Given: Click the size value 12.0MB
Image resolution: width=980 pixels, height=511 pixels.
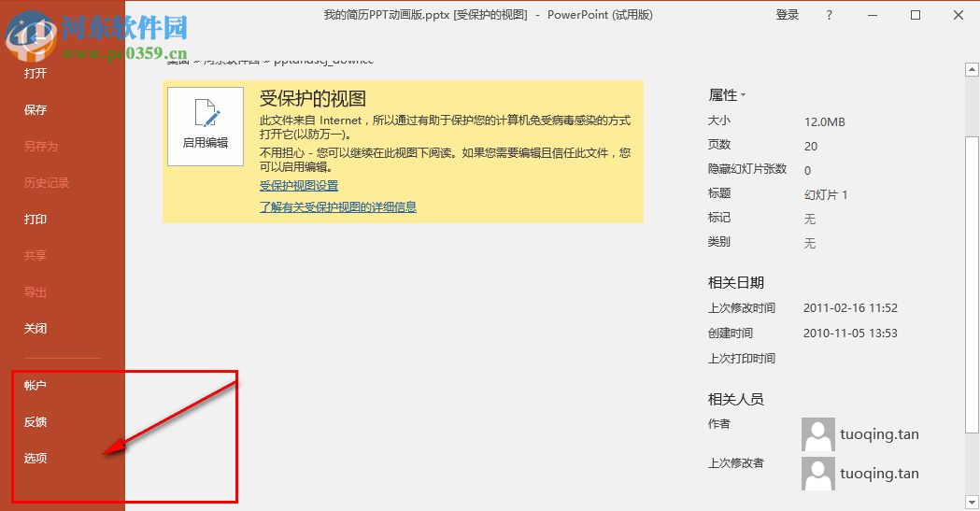Looking at the screenshot, I should (x=824, y=121).
